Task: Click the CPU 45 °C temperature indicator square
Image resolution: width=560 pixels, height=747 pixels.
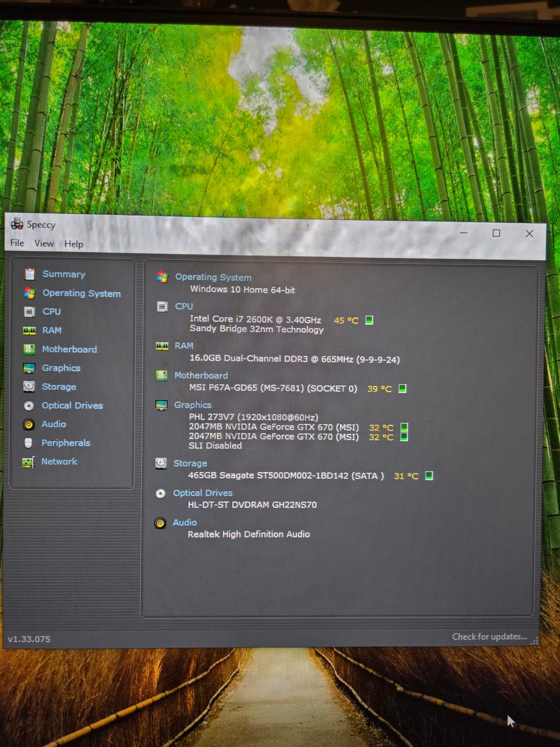Action: click(369, 320)
